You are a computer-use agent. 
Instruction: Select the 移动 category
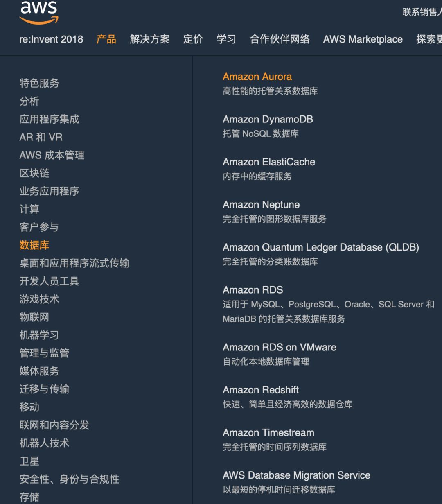29,407
